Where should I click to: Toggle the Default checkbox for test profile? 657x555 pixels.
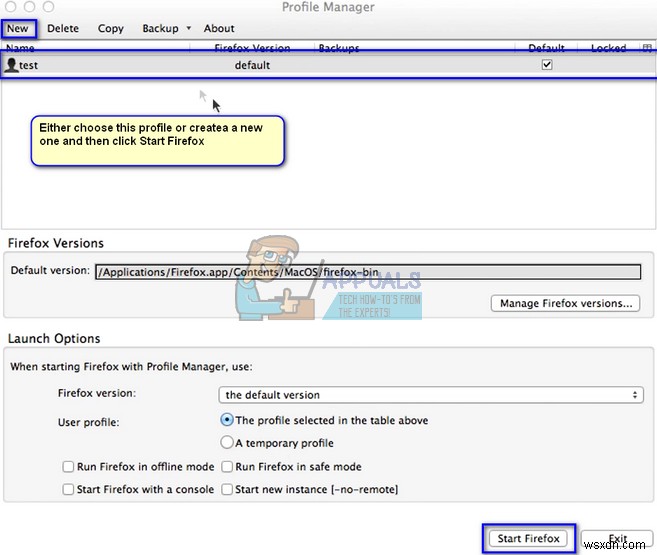(x=547, y=65)
